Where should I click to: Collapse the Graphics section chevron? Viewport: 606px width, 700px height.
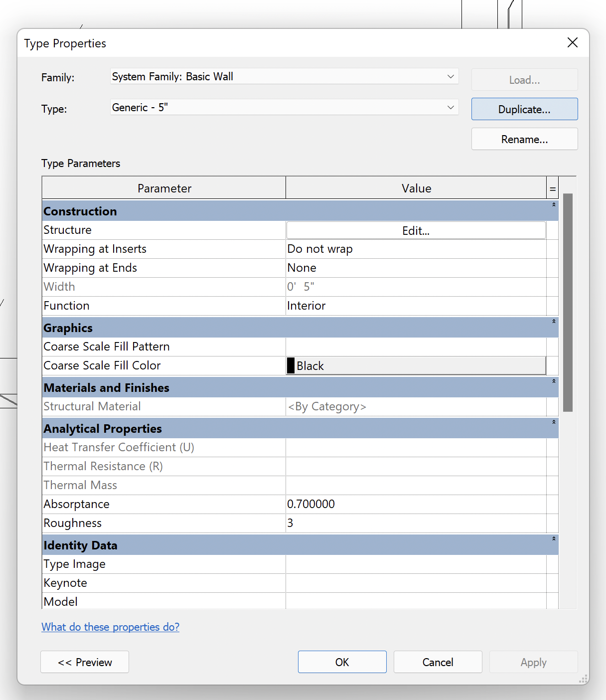553,321
